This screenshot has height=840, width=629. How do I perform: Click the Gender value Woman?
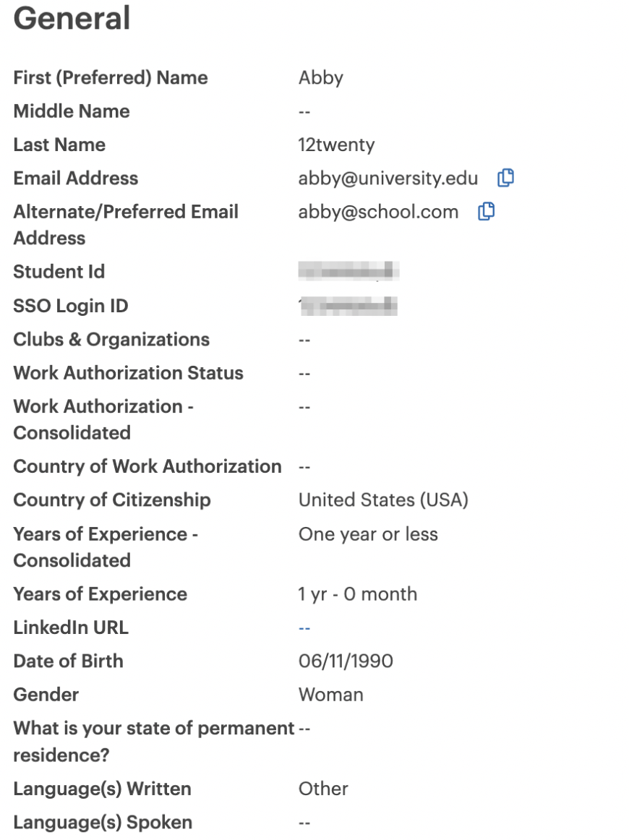pyautogui.click(x=331, y=695)
